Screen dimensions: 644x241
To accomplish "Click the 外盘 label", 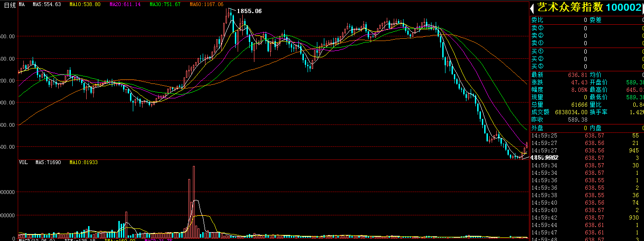I will coord(537,128).
